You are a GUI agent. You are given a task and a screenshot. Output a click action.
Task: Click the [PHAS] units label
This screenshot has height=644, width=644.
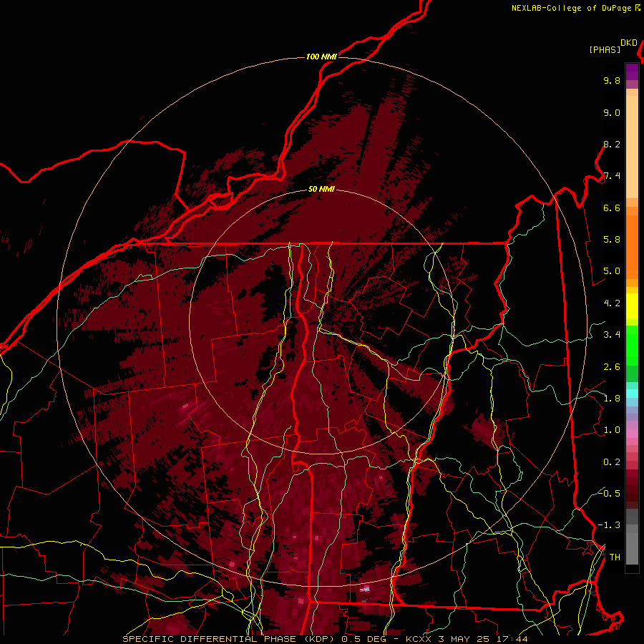(x=605, y=50)
